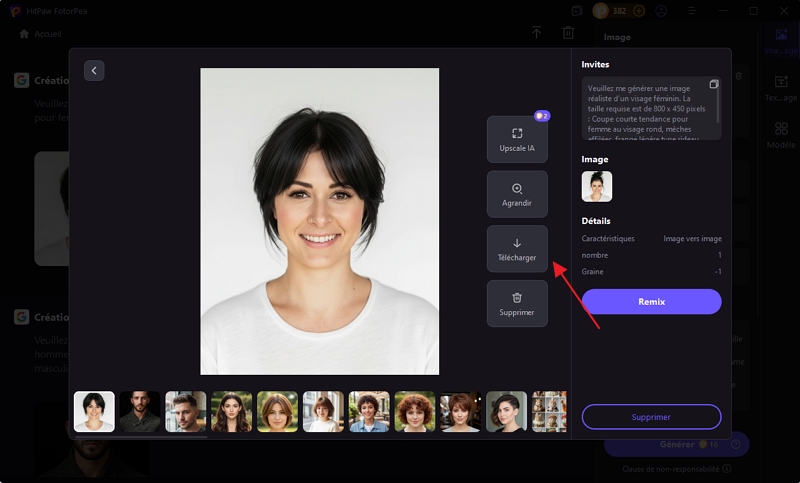The height and width of the screenshot is (483, 800).
Task: Click the trash icon in top toolbar
Action: click(x=568, y=33)
